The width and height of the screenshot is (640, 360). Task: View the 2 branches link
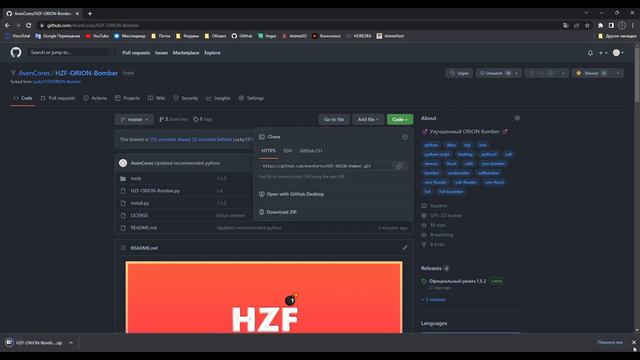tap(173, 120)
